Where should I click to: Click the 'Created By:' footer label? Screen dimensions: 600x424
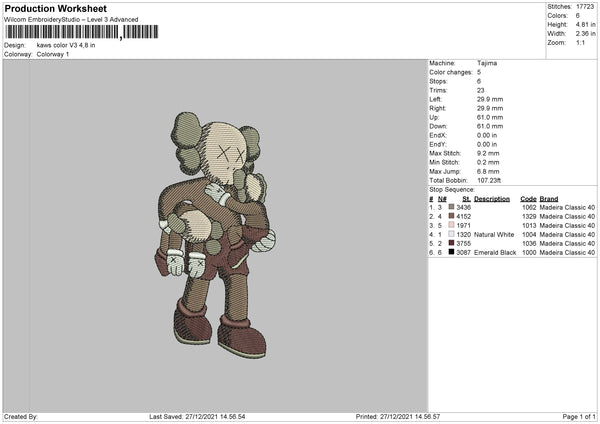21,416
